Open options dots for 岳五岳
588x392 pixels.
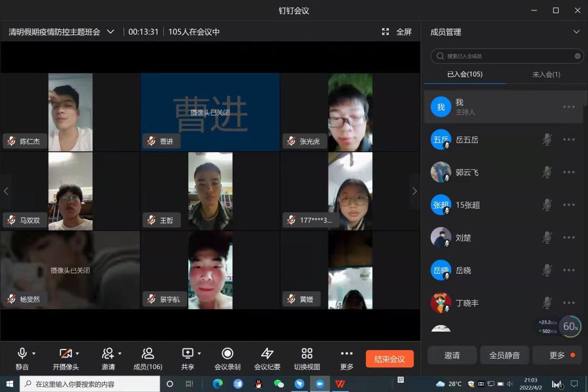click(569, 140)
